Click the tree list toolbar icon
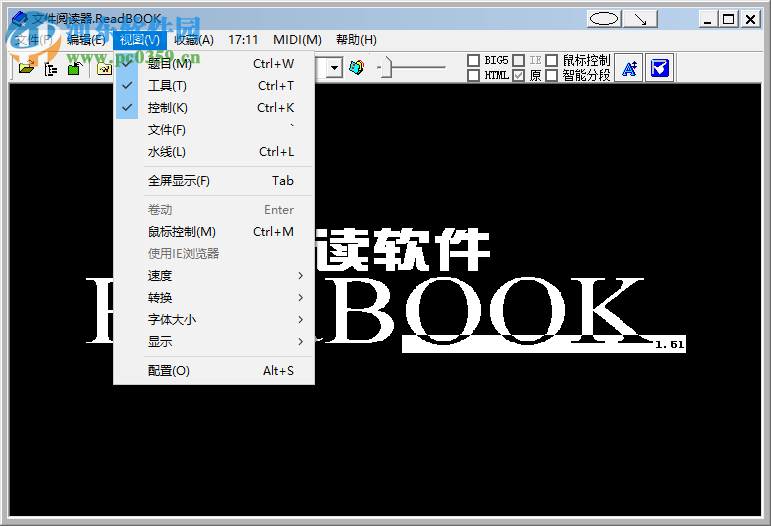This screenshot has width=771, height=526. tap(51, 69)
